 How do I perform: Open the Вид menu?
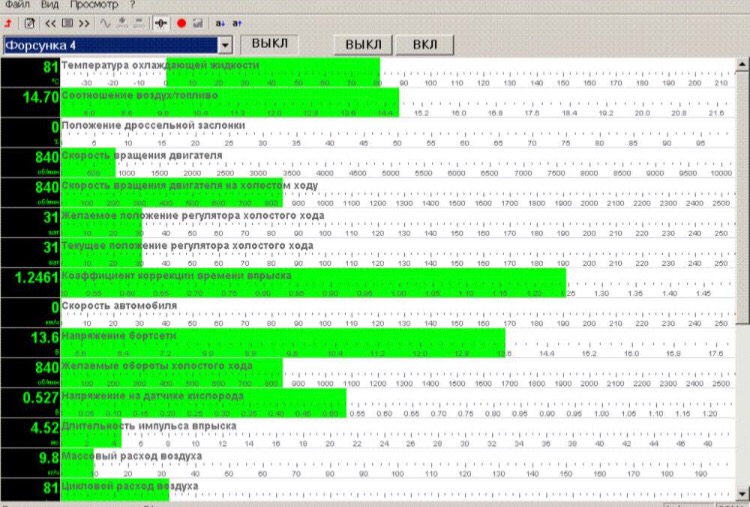50,5
